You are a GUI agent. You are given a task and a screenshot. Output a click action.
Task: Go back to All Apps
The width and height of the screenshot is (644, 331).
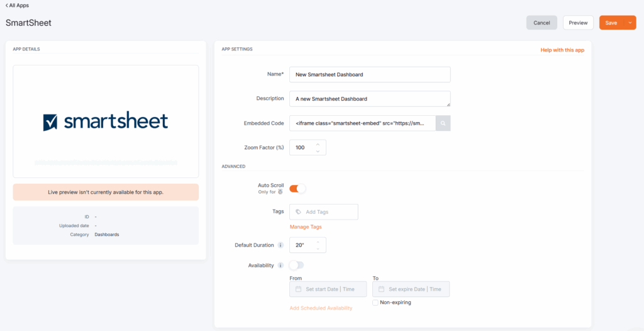tap(17, 6)
